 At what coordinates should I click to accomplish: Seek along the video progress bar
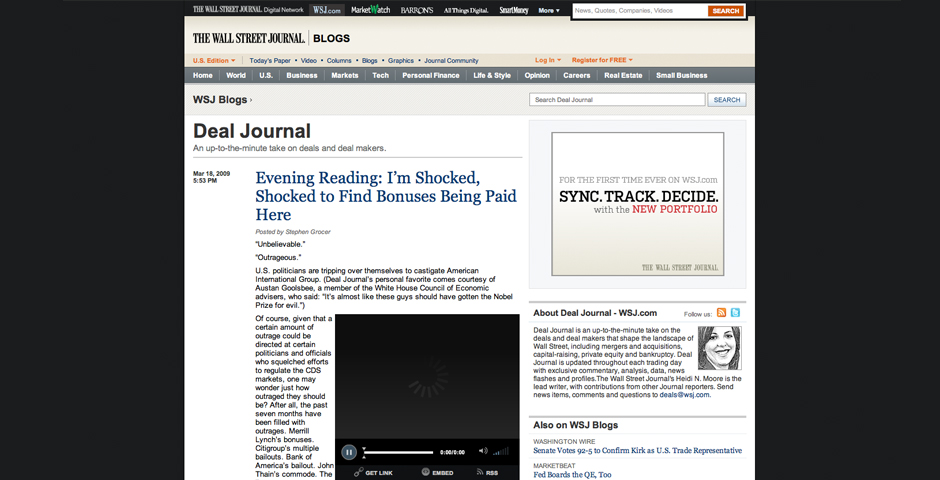tap(398, 452)
